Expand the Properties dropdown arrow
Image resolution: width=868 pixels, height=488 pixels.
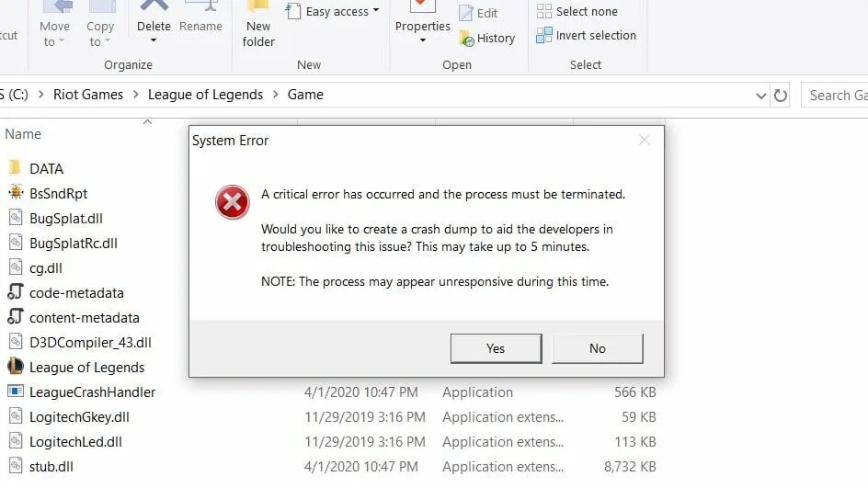(422, 40)
